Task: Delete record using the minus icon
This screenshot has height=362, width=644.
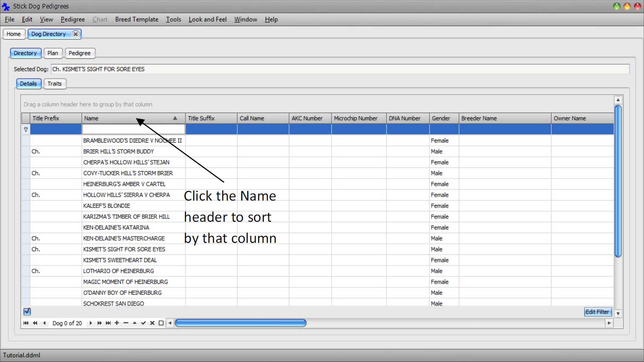Action: pos(126,323)
